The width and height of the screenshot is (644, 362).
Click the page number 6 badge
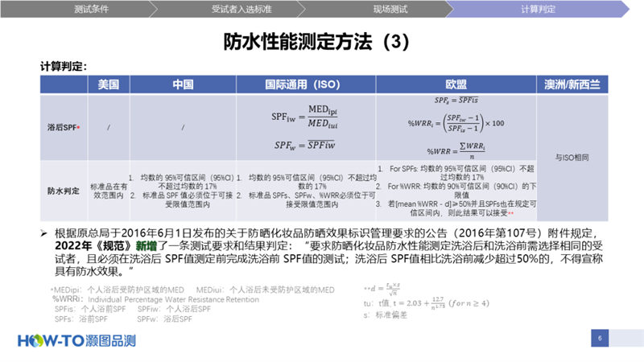point(600,338)
